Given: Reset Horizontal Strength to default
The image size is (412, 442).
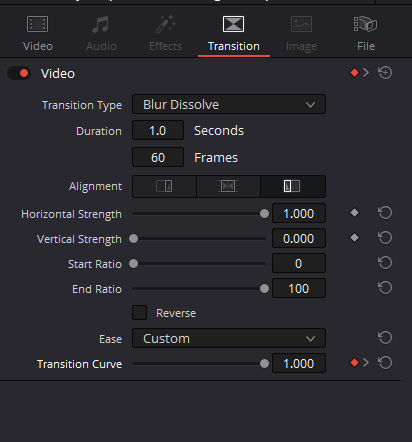Looking at the screenshot, I should [x=385, y=213].
